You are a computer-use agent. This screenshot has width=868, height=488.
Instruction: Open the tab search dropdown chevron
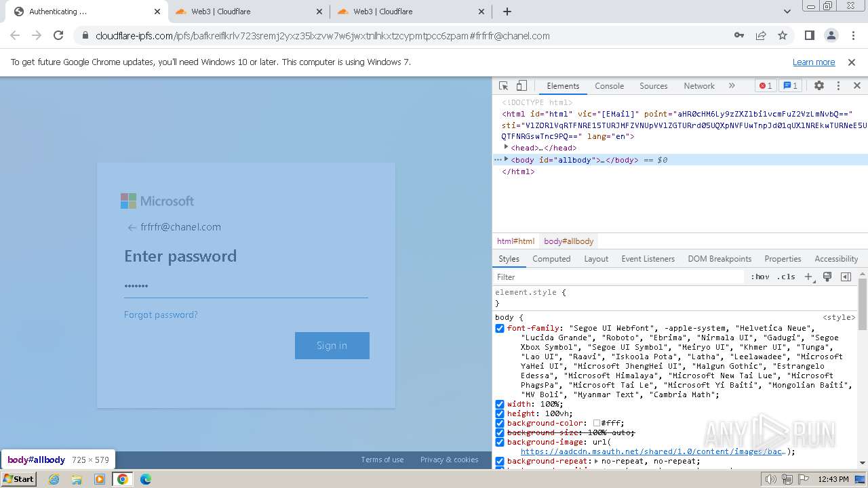pyautogui.click(x=787, y=12)
